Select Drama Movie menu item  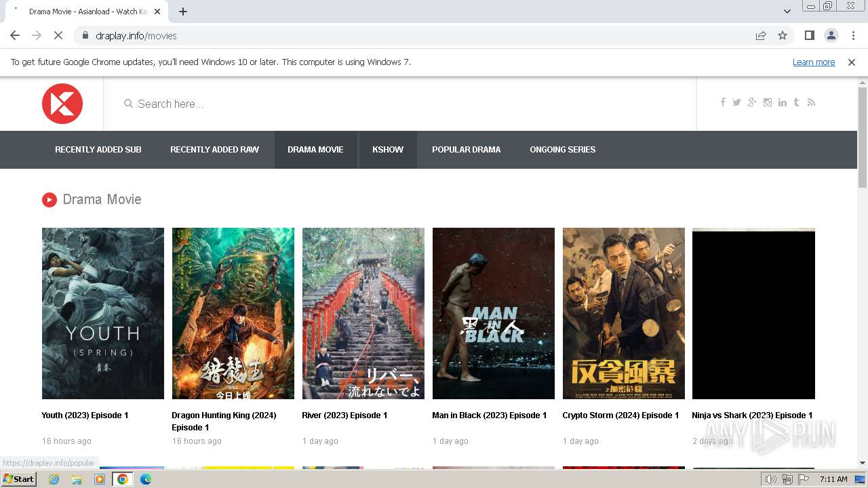[x=315, y=150]
